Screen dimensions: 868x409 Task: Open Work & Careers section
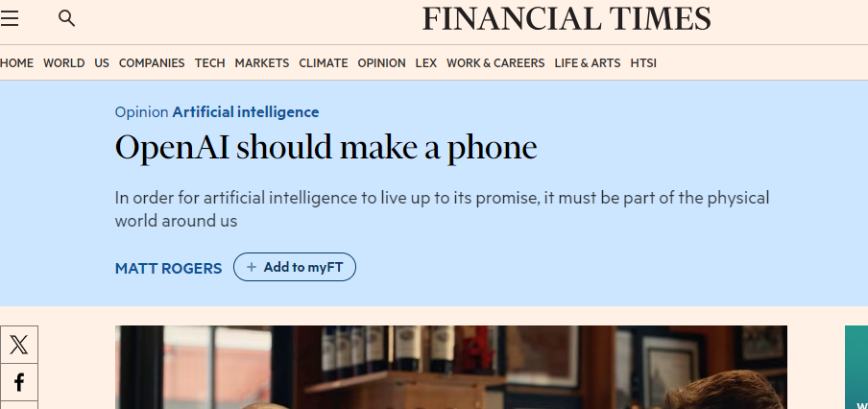495,63
